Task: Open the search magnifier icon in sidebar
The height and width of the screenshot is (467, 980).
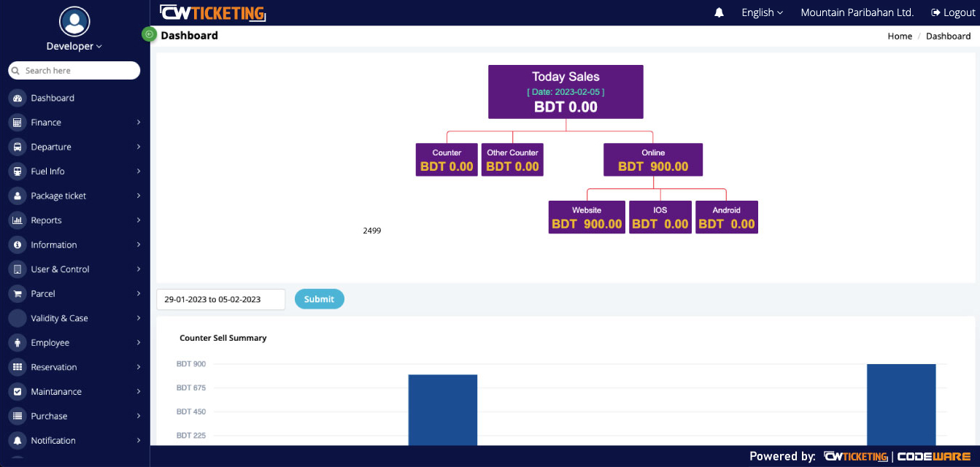Action: (x=15, y=70)
